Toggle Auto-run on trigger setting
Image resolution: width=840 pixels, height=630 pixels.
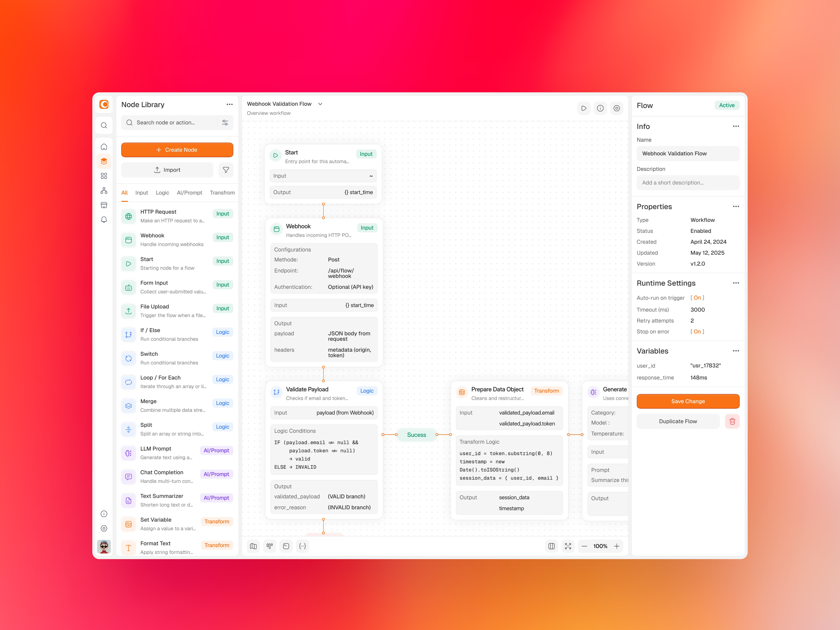pyautogui.click(x=697, y=298)
